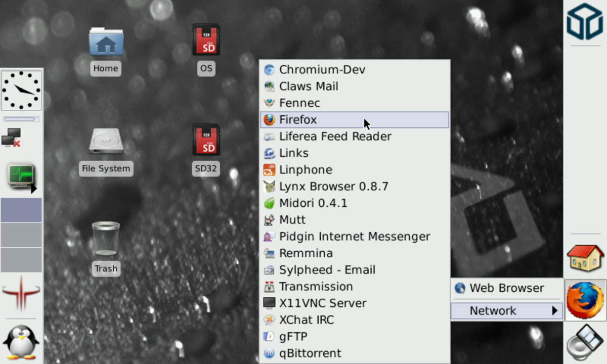Viewport: 607px width, 364px height.
Task: Open the SD32 card desktop icon
Action: click(206, 141)
